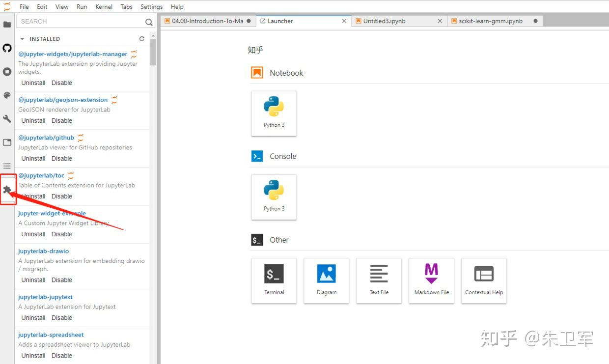Open the Edit menu

pyautogui.click(x=42, y=7)
